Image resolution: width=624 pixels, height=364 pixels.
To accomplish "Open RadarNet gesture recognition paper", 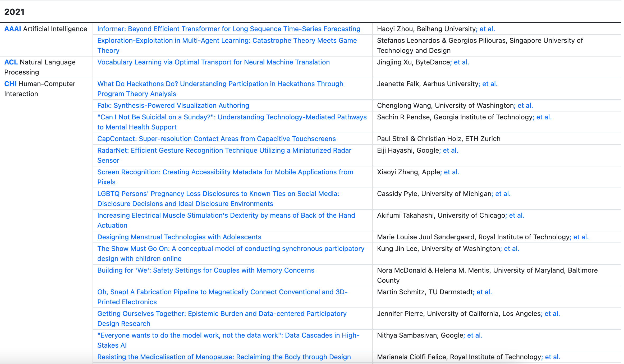I will pyautogui.click(x=224, y=155).
